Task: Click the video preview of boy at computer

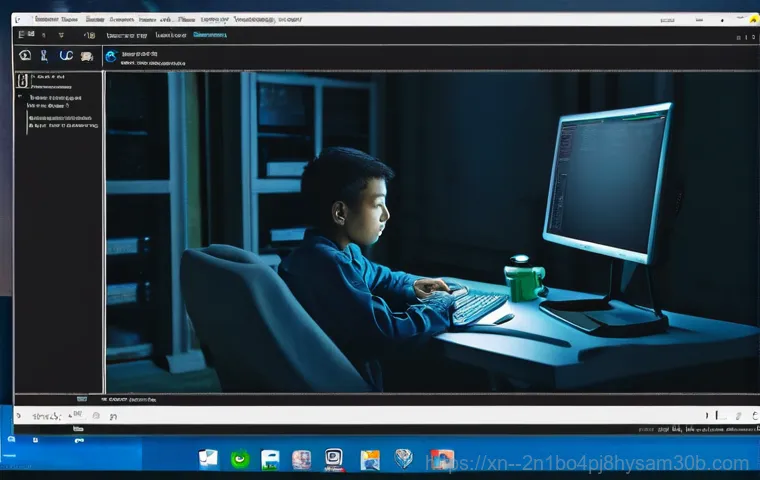Action: click(x=432, y=232)
